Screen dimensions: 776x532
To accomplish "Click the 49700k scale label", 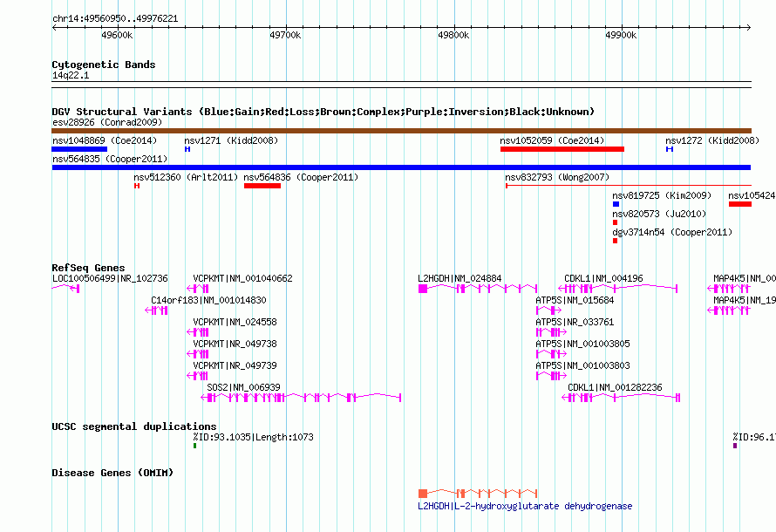I will point(285,35).
